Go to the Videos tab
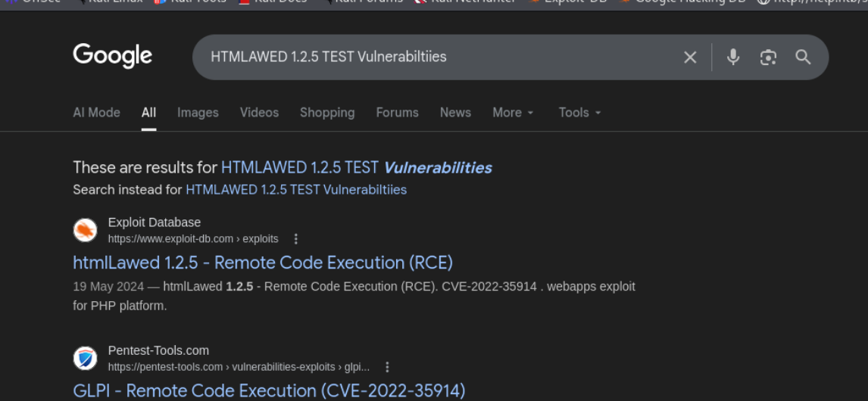The width and height of the screenshot is (868, 401). tap(259, 113)
